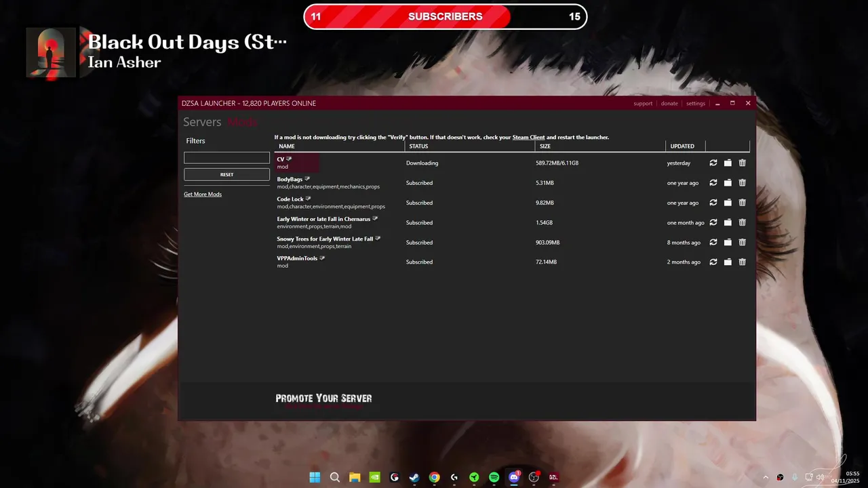The width and height of the screenshot is (868, 488).
Task: Click the RESET filters button
Action: click(226, 174)
